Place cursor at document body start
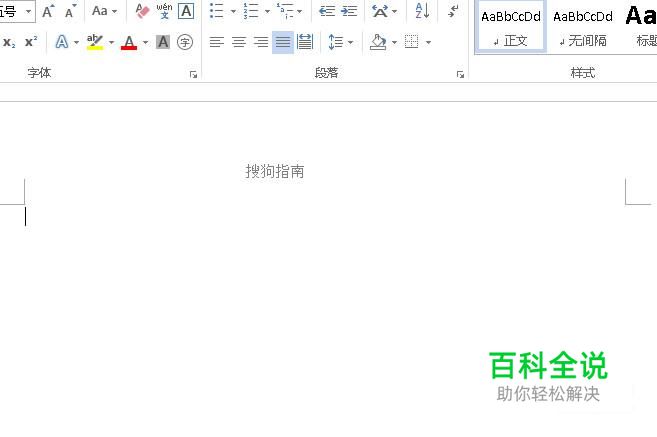 point(26,217)
